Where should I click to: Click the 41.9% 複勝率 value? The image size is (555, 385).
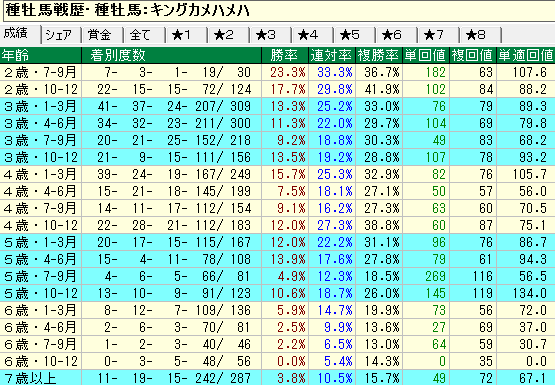382,89
